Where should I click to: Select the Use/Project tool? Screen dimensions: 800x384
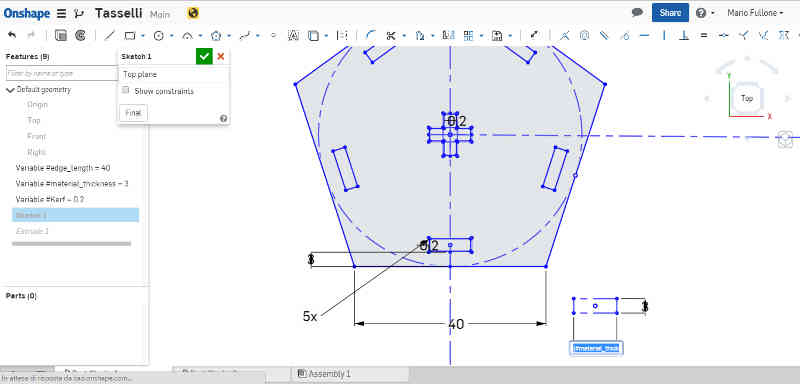click(x=313, y=36)
